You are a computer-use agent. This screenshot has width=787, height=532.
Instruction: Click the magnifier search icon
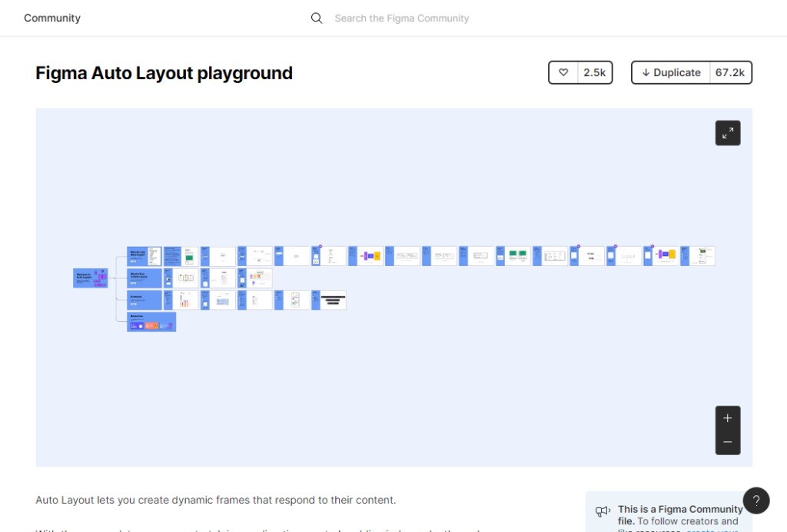[x=317, y=18]
